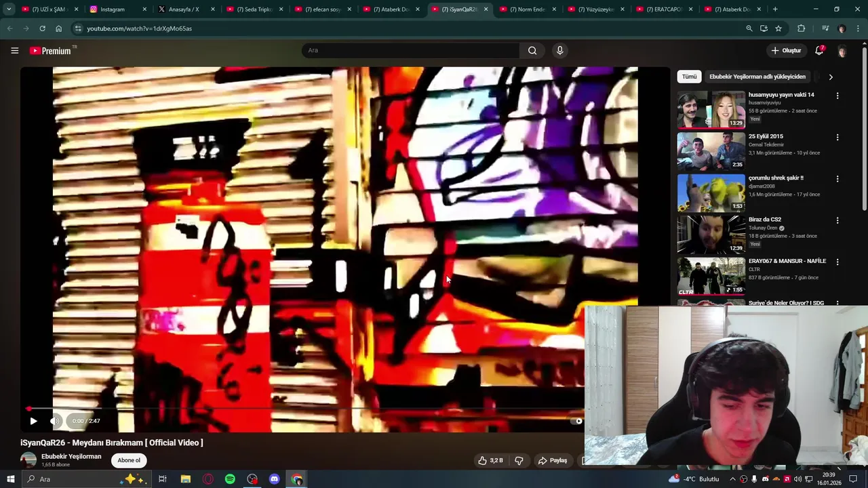Open weather widget -4°C Bulutlu

click(694, 479)
